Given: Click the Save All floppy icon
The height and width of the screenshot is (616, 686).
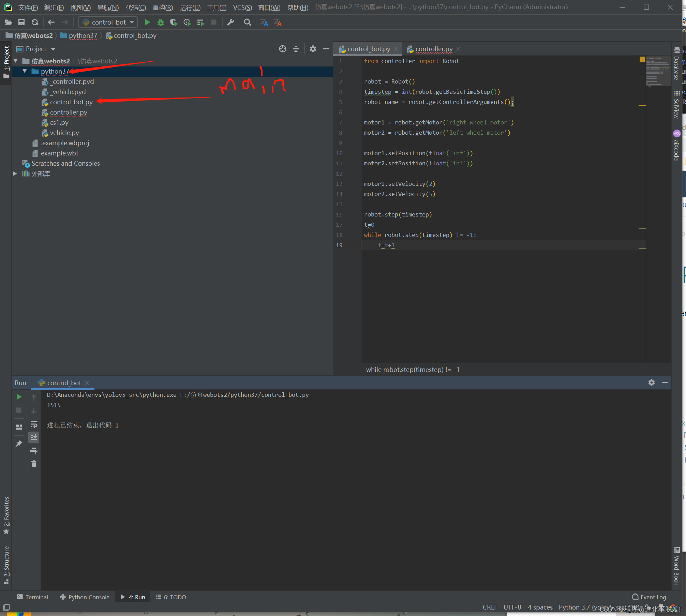Looking at the screenshot, I should click(21, 22).
